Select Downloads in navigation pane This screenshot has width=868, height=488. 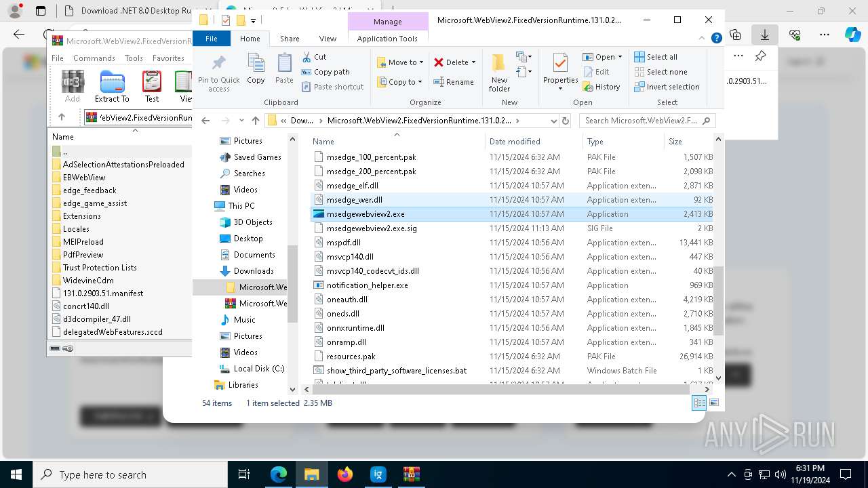254,271
